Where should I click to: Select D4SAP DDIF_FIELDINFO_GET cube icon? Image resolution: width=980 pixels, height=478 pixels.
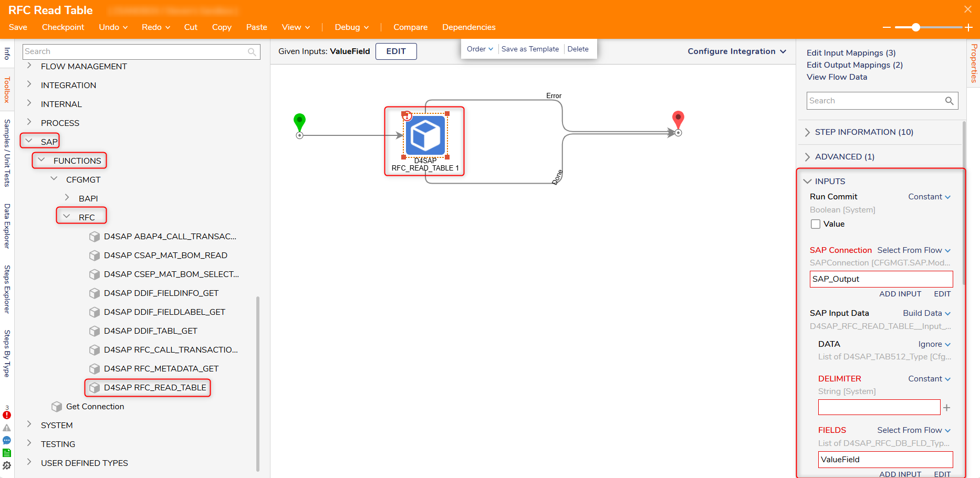coord(95,293)
